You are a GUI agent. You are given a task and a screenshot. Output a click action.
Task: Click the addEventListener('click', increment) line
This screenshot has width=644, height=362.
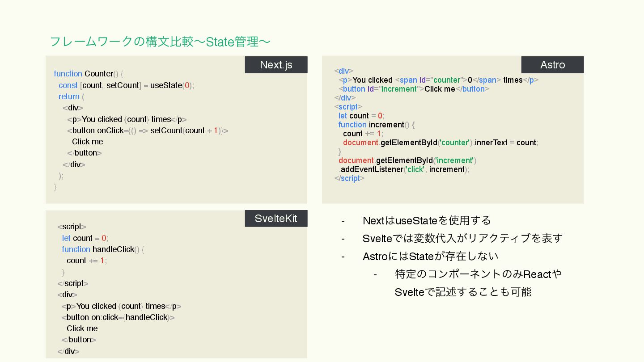click(404, 169)
